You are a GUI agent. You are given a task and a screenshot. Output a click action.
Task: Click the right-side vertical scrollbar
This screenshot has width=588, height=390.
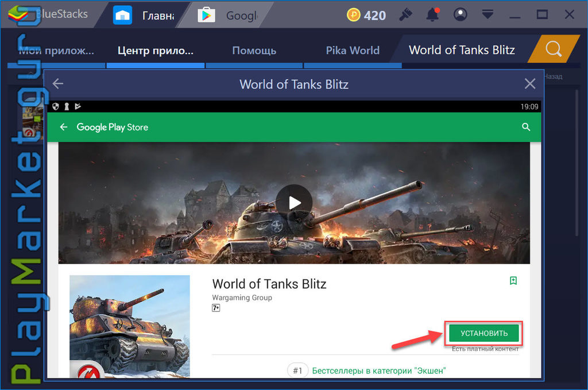coord(577,161)
